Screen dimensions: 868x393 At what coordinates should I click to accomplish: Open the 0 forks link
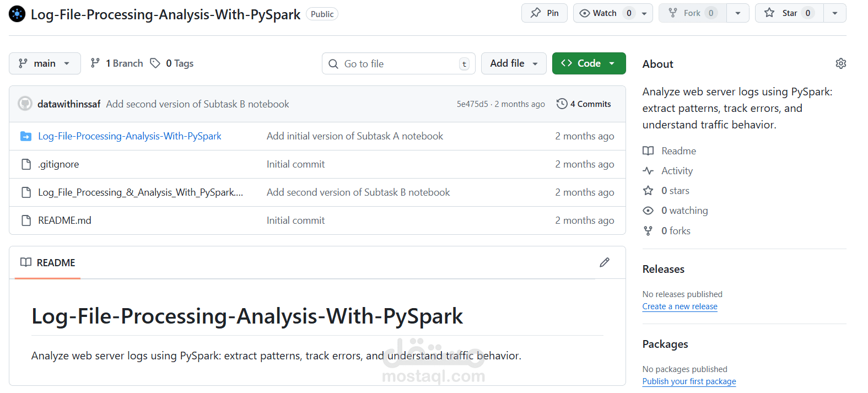pos(676,231)
